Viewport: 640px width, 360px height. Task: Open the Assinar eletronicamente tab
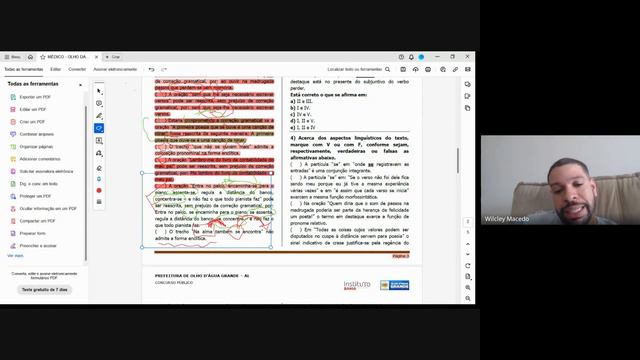tap(115, 69)
